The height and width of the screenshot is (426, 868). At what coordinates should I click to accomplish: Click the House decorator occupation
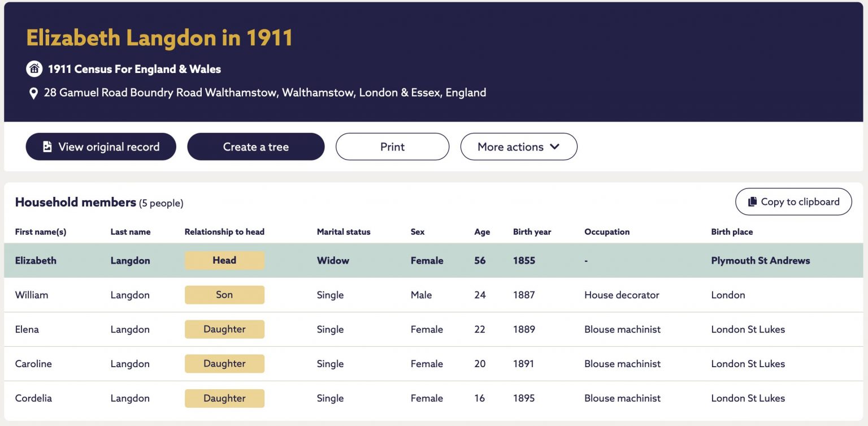tap(622, 295)
